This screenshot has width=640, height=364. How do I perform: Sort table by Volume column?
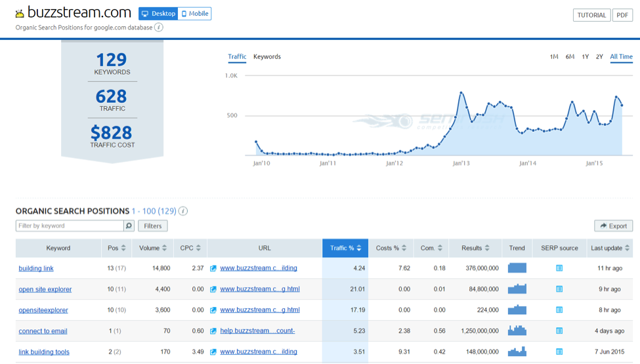(x=153, y=248)
